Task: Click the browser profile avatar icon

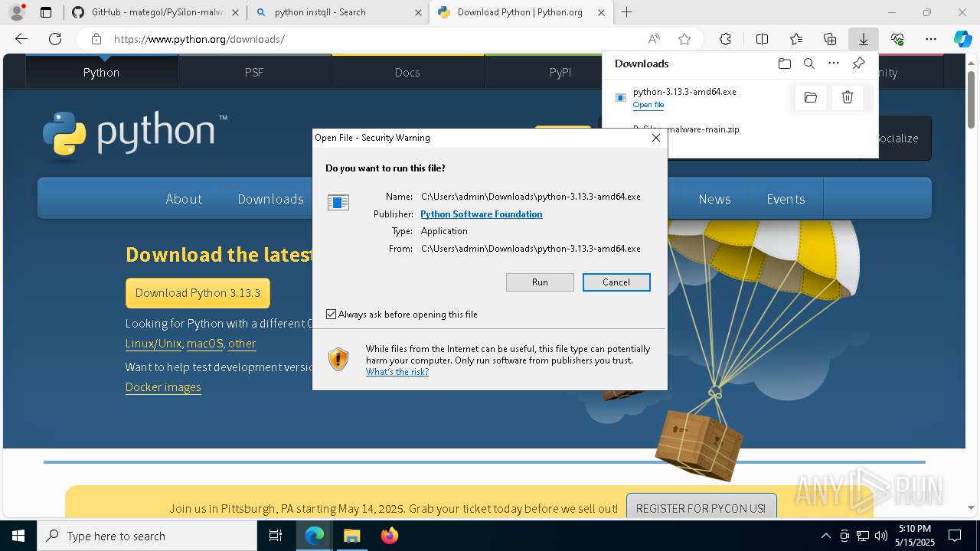Action: pos(17,12)
